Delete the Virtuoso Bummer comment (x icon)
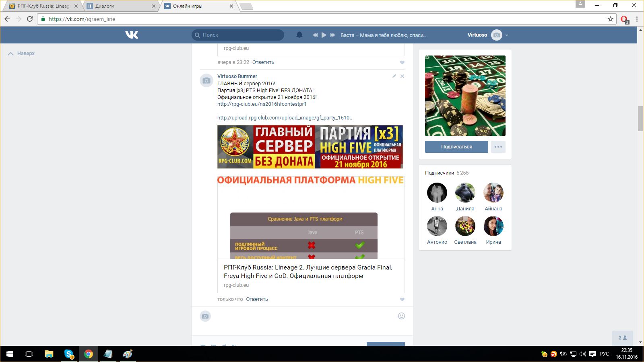This screenshot has width=644, height=362. point(402,76)
